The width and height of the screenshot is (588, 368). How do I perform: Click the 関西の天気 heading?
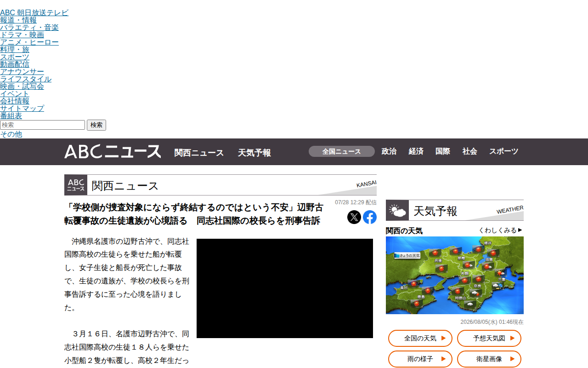404,231
